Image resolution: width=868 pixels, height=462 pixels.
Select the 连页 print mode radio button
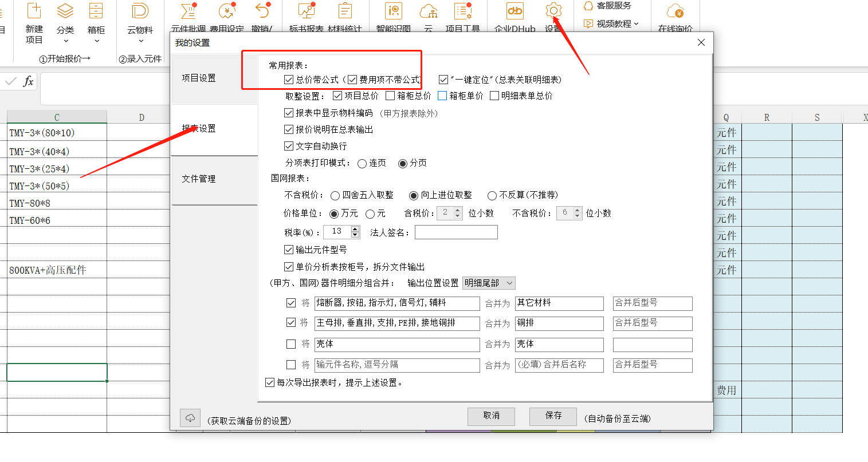[362, 164]
